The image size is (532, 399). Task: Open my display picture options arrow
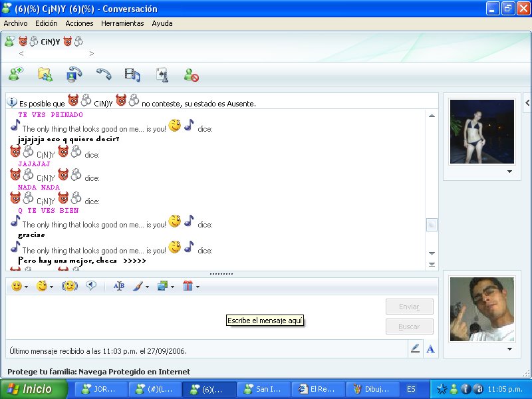(x=509, y=349)
